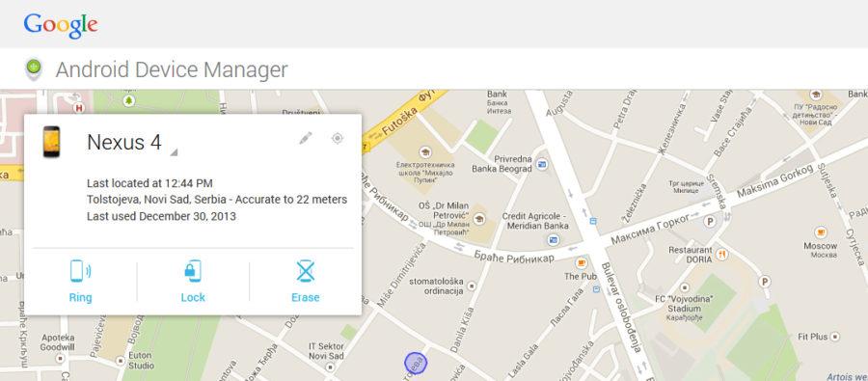Click the Credit Agricole Meridian Banka icon

click(553, 240)
